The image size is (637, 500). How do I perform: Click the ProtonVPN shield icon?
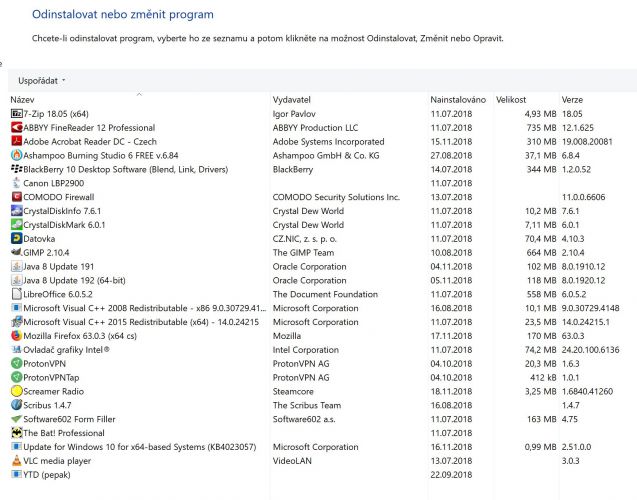pyautogui.click(x=16, y=364)
